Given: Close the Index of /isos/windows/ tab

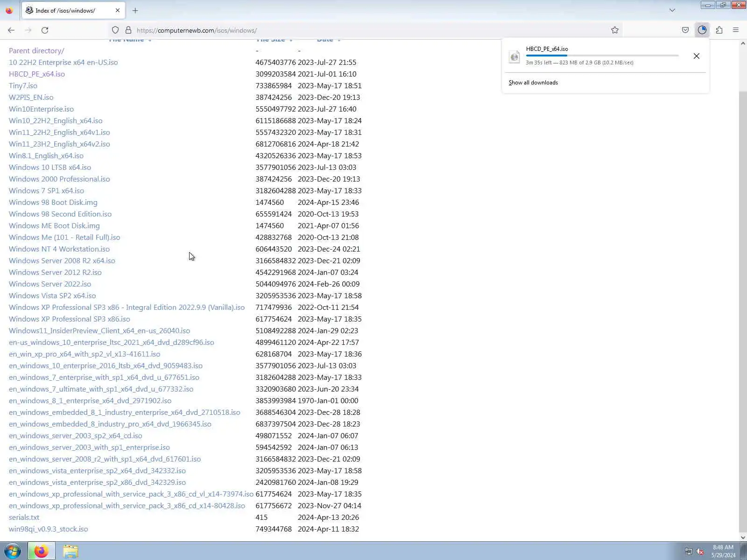Looking at the screenshot, I should (x=118, y=10).
